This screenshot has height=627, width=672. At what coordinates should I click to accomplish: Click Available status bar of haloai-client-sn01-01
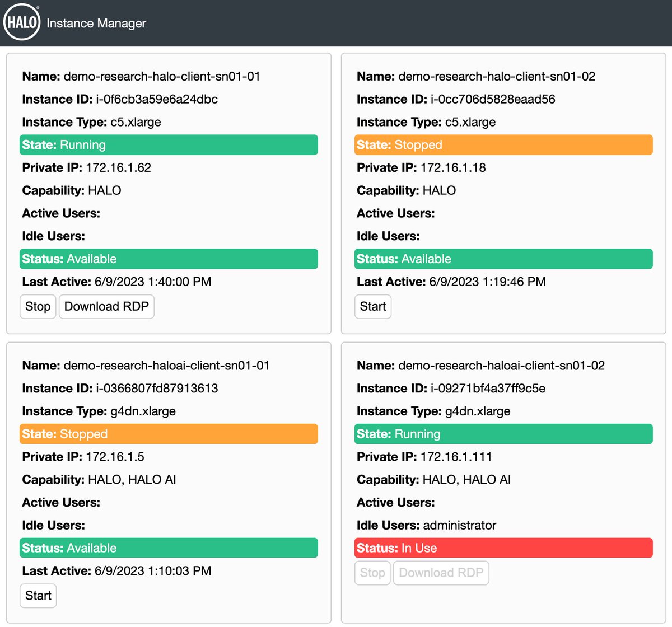point(169,548)
